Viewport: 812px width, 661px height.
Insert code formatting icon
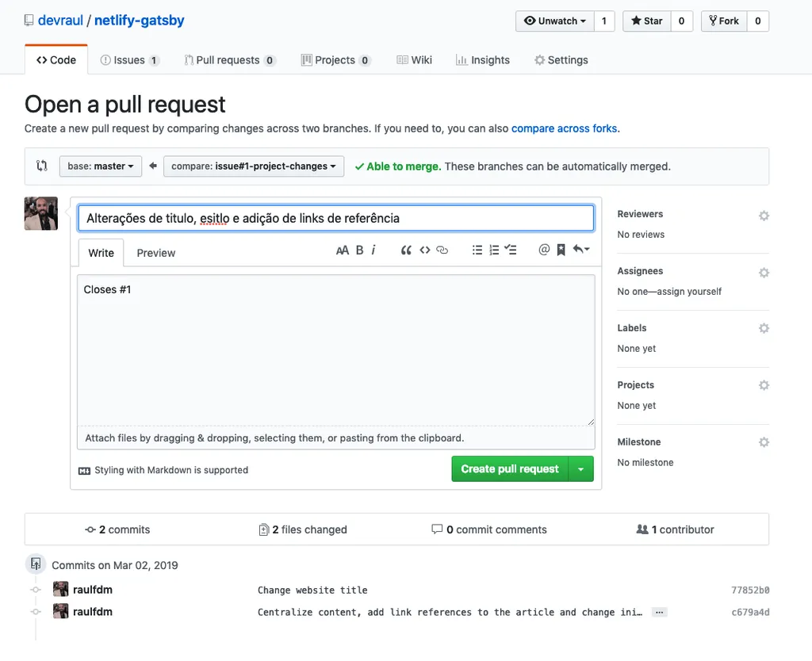pyautogui.click(x=425, y=250)
